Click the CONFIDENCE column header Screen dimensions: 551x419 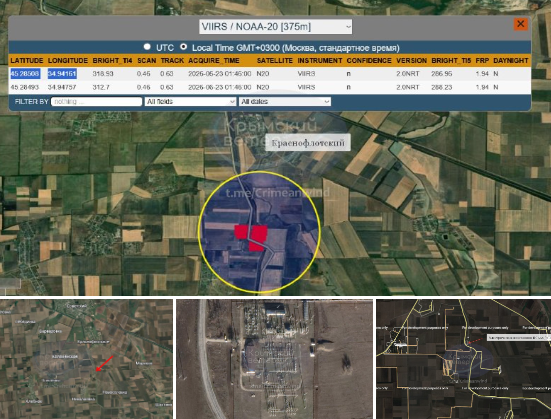point(369,60)
